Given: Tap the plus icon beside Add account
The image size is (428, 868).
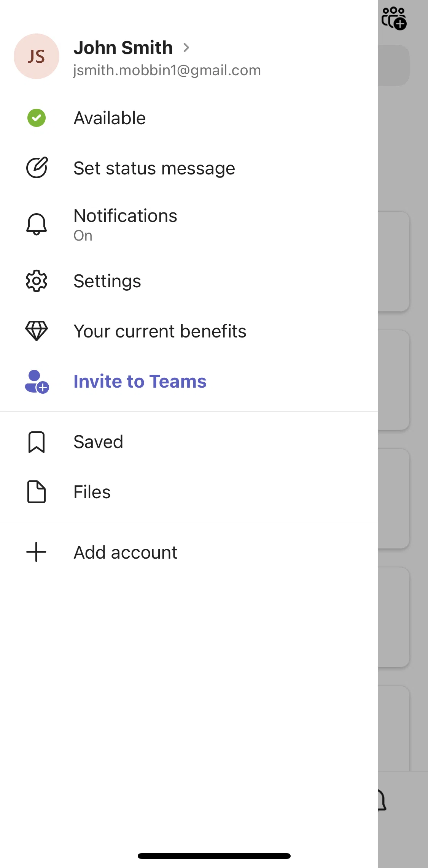Looking at the screenshot, I should 37,552.
